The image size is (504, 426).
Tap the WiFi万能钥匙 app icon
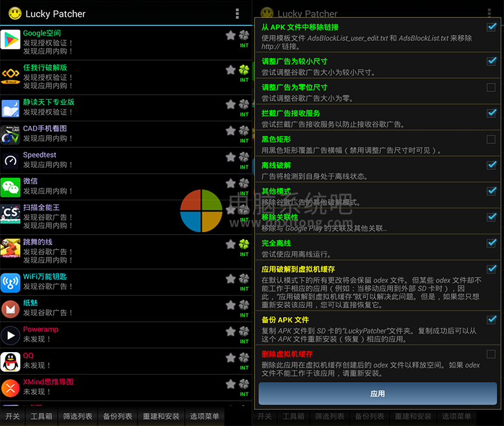pyautogui.click(x=10, y=283)
